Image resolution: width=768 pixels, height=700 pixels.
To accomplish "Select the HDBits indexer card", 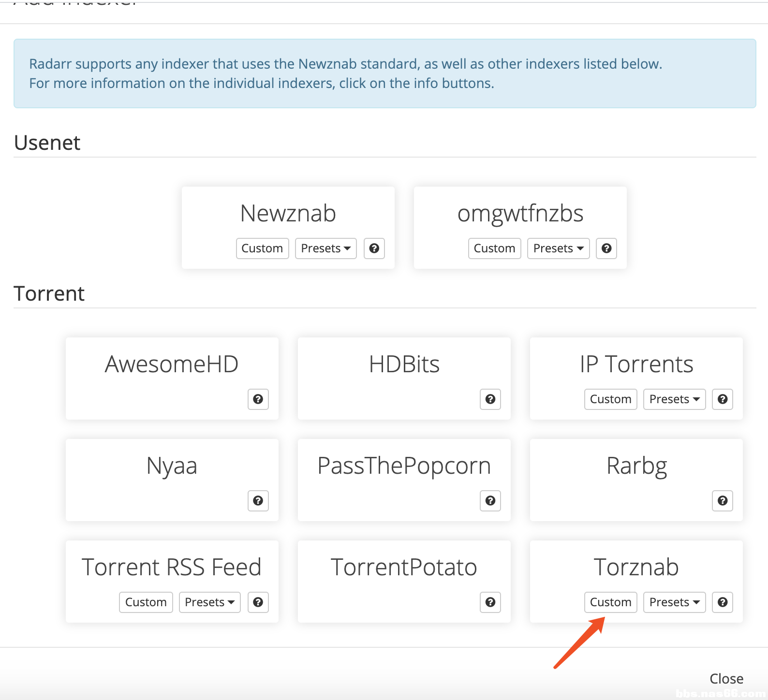I will click(404, 379).
